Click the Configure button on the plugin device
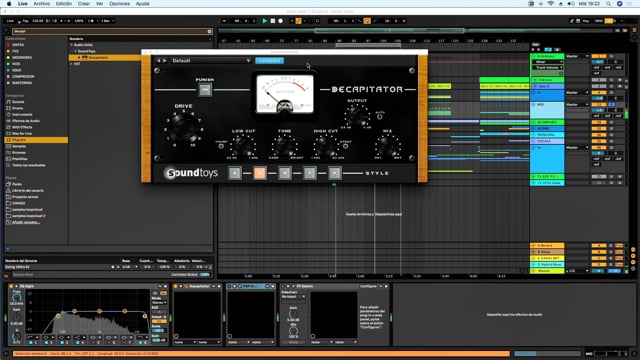This screenshot has height=360, width=640. (368, 287)
